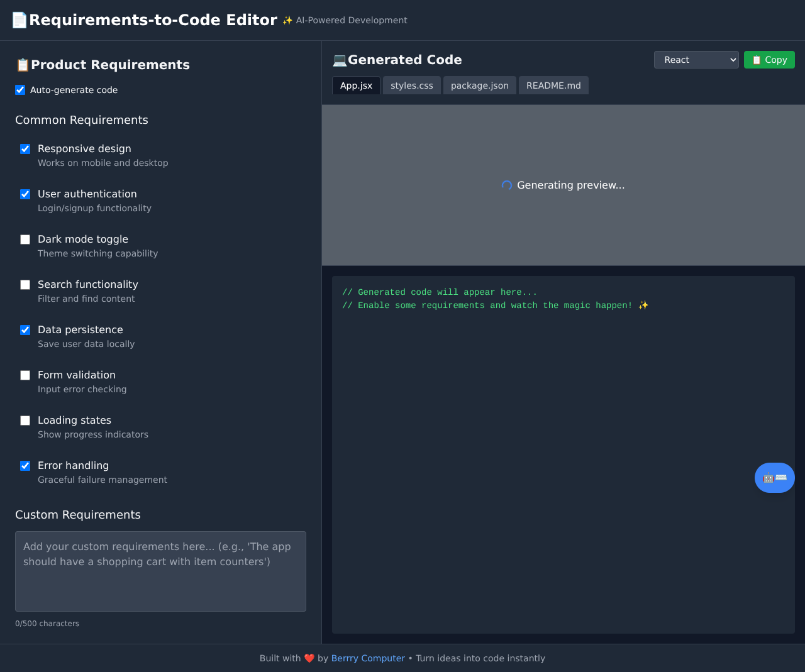Click the document icon beside the app title
The height and width of the screenshot is (672, 805).
pos(19,20)
